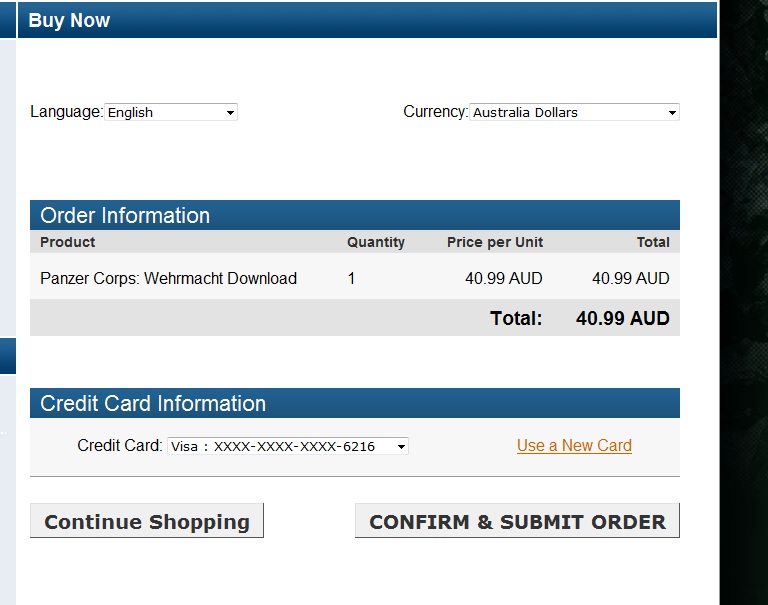768x605 pixels.
Task: Click the Currency label text
Action: (x=435, y=112)
